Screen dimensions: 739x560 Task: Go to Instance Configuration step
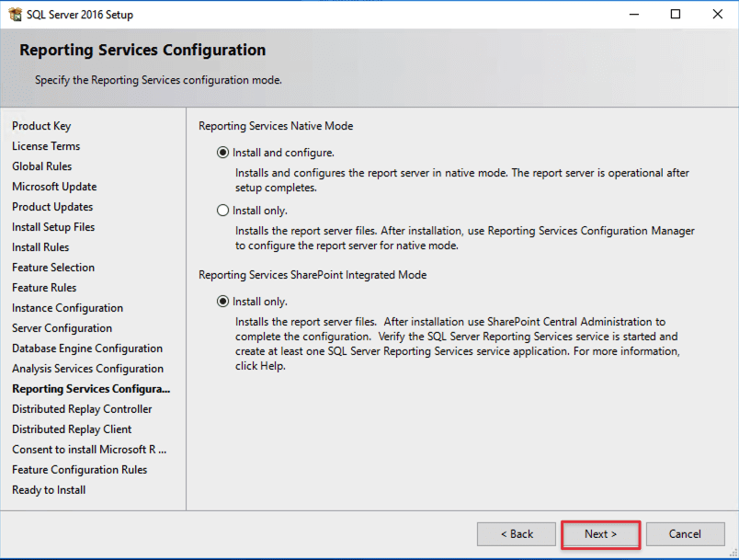tap(67, 308)
